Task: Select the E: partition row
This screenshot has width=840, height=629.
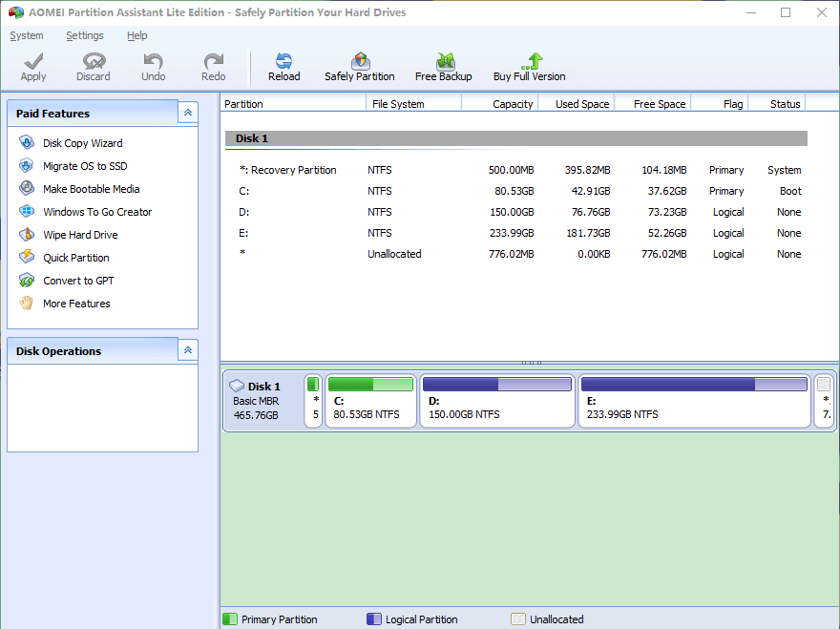Action: [x=515, y=233]
